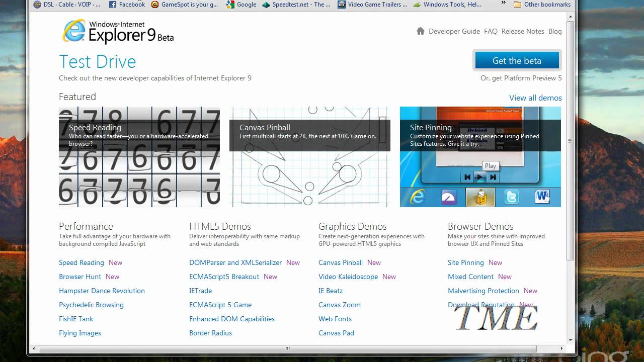Screen dimensions: 644x362
Task: Click the highlighted pinned site icon in thumbnail
Action: tap(480, 197)
